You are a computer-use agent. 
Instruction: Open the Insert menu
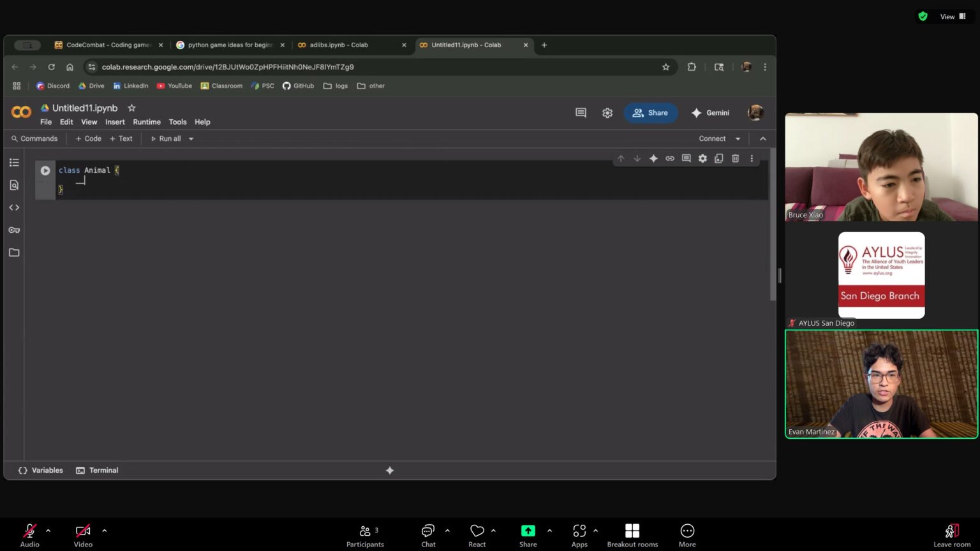coord(115,122)
